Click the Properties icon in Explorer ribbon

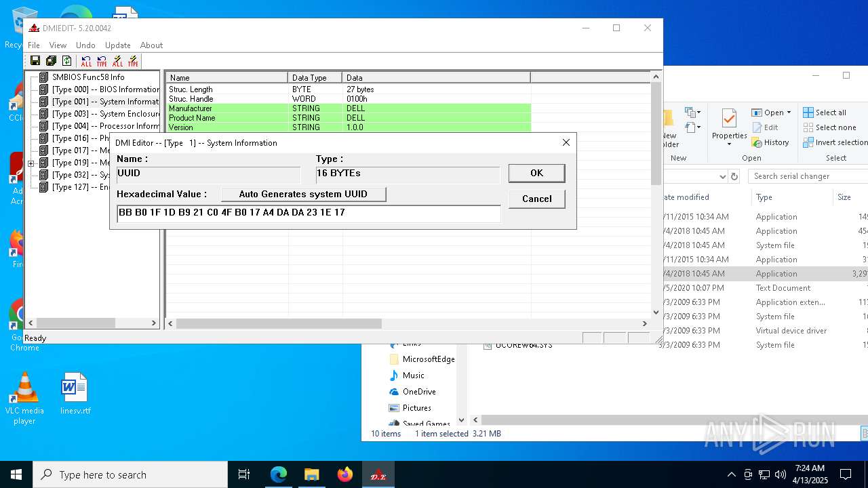[x=729, y=119]
